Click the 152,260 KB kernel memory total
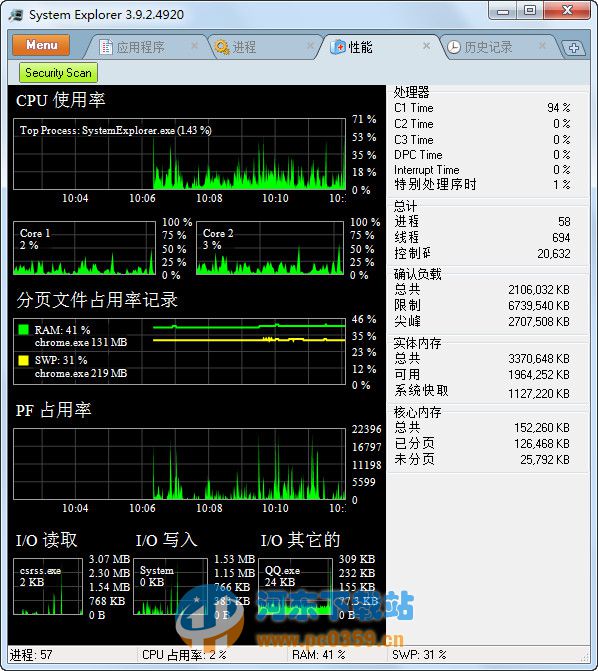 pyautogui.click(x=542, y=428)
